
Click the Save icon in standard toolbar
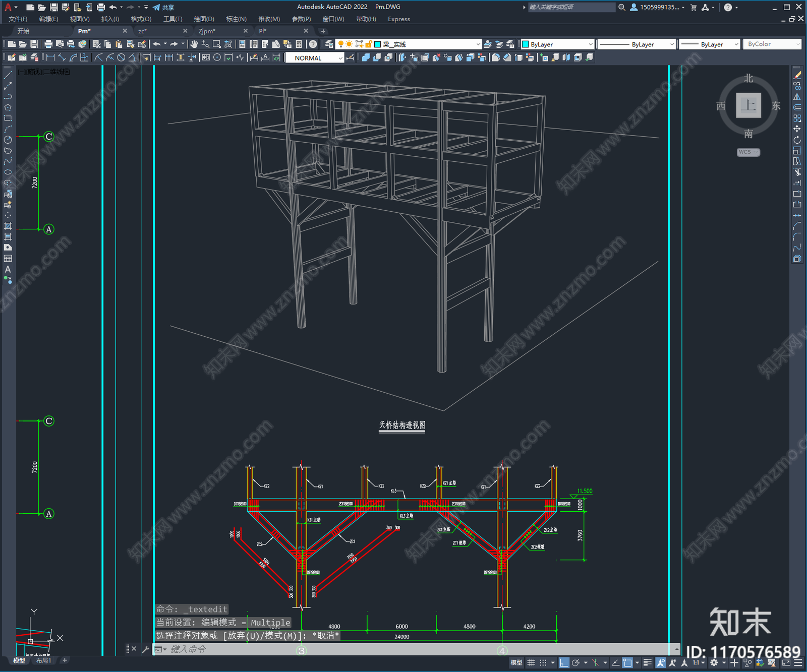coord(34,44)
